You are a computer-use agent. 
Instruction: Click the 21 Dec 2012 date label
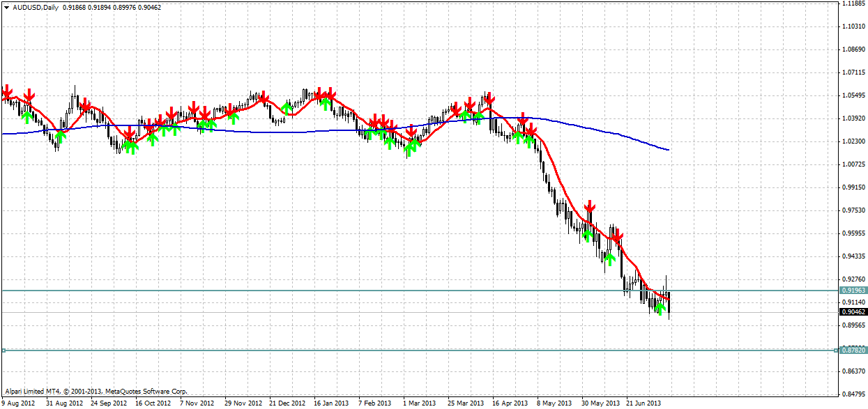287,403
